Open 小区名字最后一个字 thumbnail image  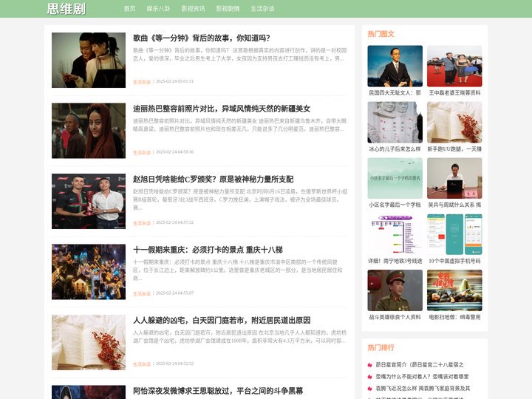pos(395,178)
